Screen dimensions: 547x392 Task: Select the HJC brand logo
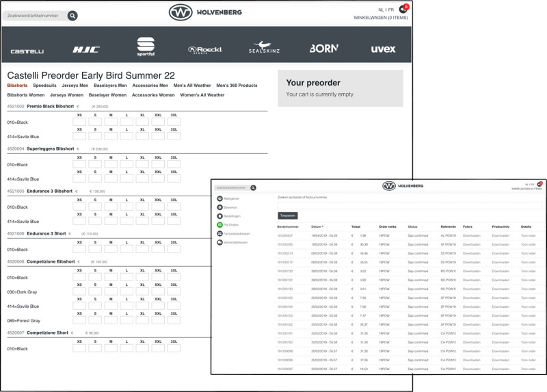(86, 49)
